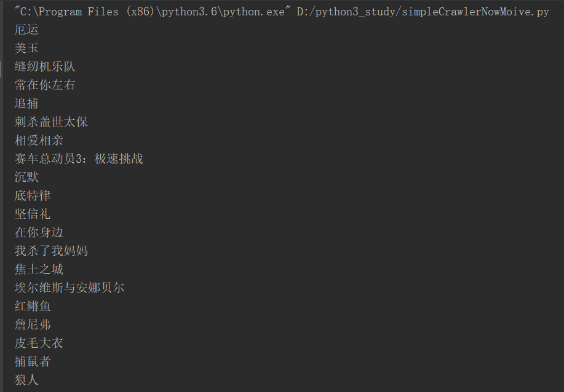564x392 pixels.
Task: Click the python.exe command line at top
Action: pyautogui.click(x=281, y=12)
